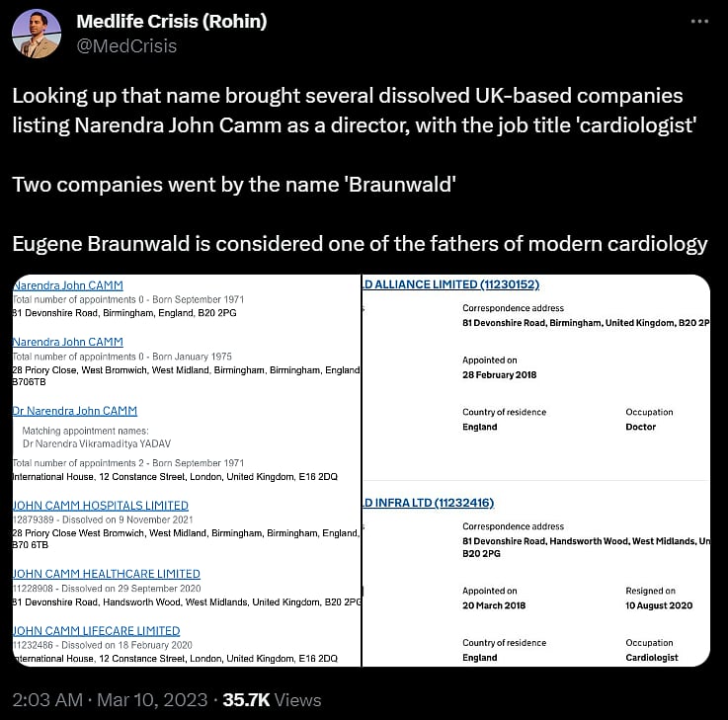Open the tweet's three-dot more menu

pyautogui.click(x=701, y=21)
